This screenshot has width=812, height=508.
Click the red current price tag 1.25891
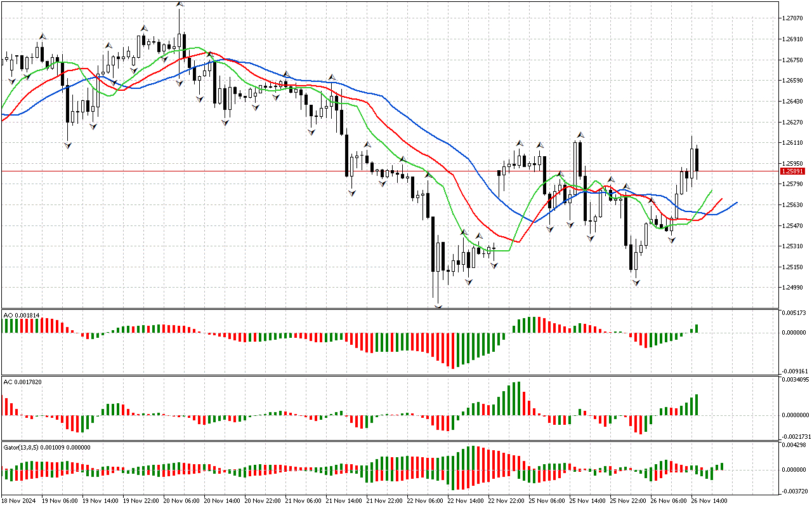coord(794,171)
